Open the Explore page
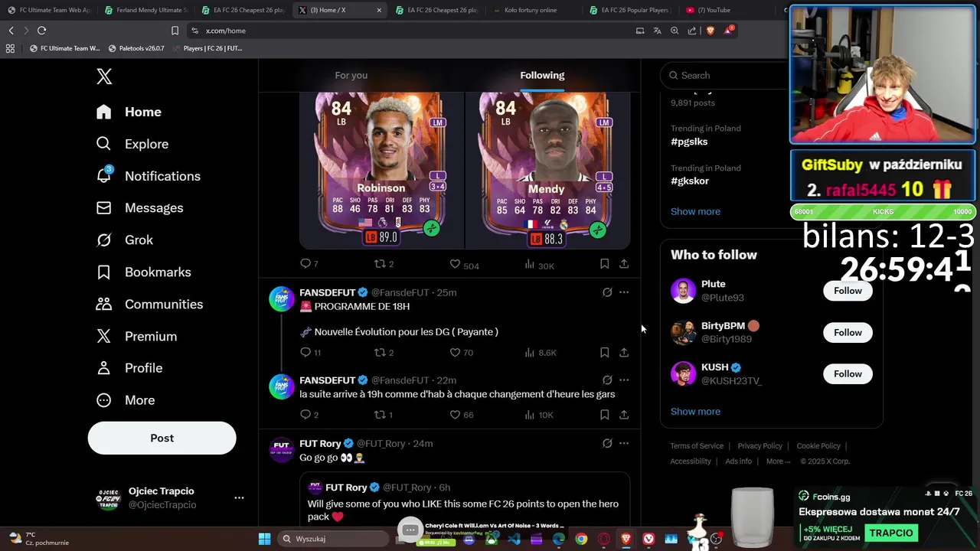This screenshot has width=980, height=551. tap(132, 144)
